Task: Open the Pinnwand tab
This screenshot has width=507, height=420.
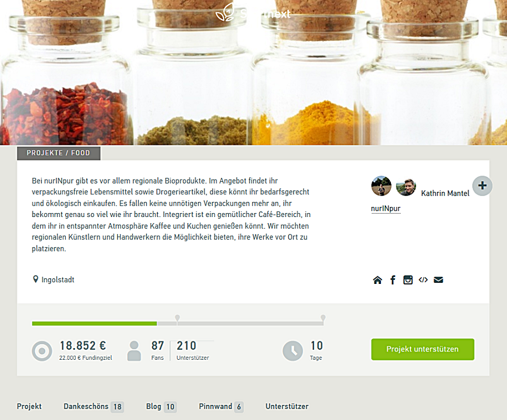Action: tap(221, 407)
